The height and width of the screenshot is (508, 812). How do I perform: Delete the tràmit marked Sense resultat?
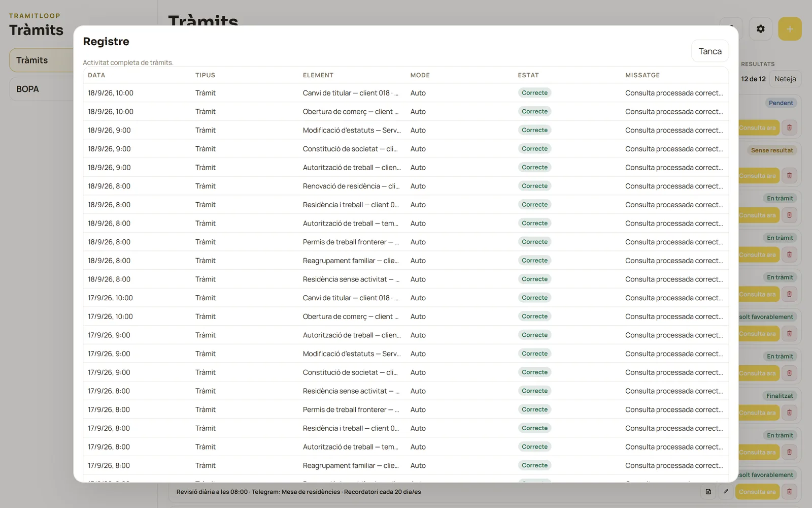point(789,176)
